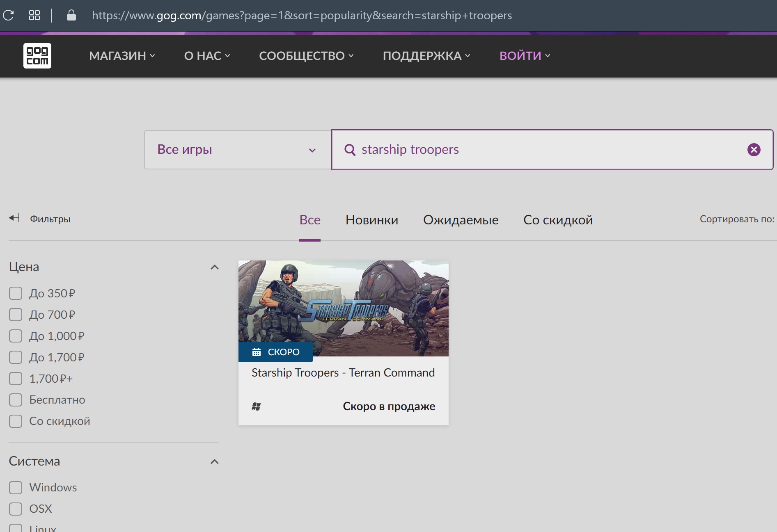Tick the До 700₽ price checkbox
Image resolution: width=777 pixels, height=532 pixels.
pos(16,315)
